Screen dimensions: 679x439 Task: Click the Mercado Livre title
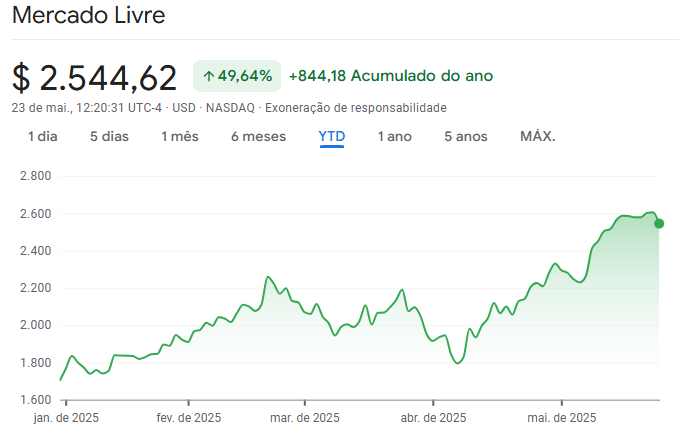(x=89, y=15)
